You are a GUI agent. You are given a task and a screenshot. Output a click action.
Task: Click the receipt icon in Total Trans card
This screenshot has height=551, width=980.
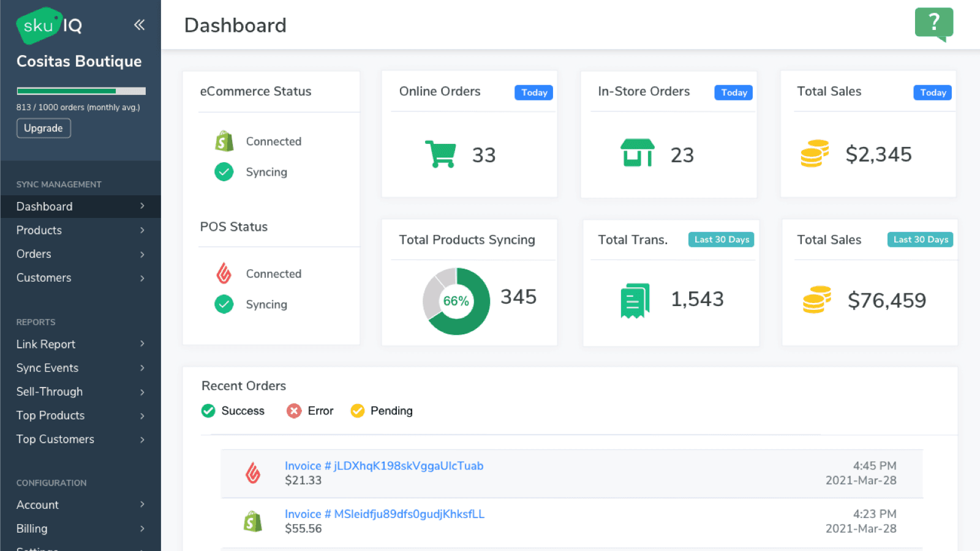(x=635, y=300)
